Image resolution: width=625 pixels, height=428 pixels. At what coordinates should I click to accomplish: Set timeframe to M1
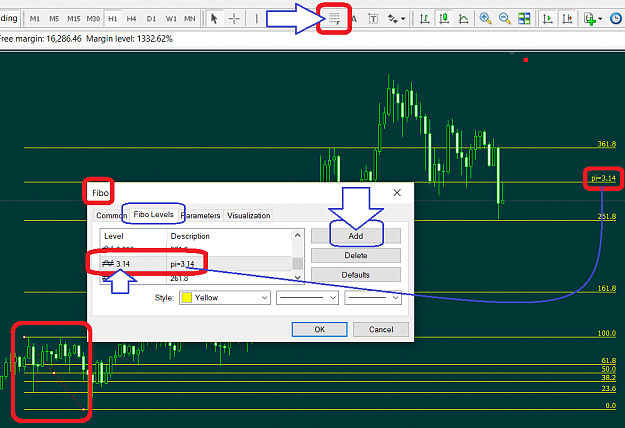click(35, 18)
